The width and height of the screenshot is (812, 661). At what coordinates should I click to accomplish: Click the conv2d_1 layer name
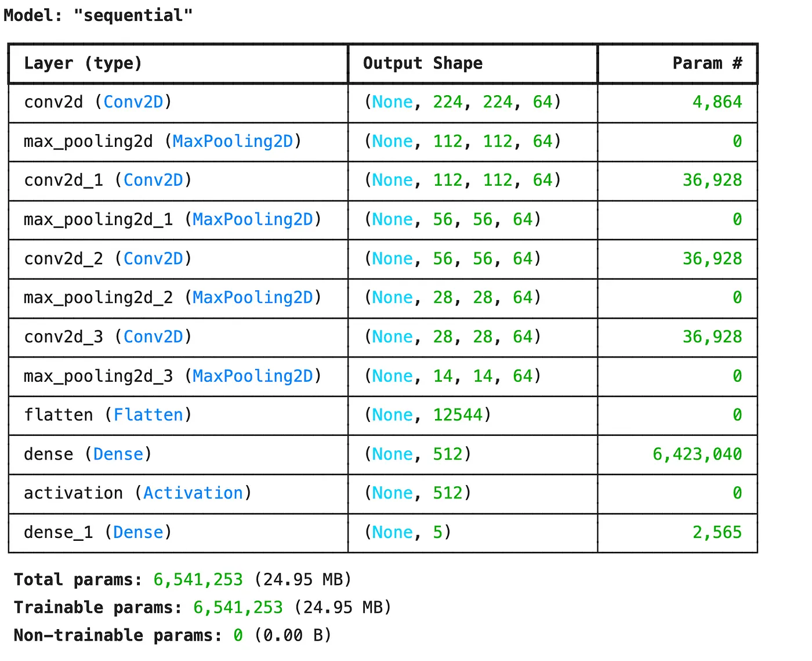coord(63,180)
